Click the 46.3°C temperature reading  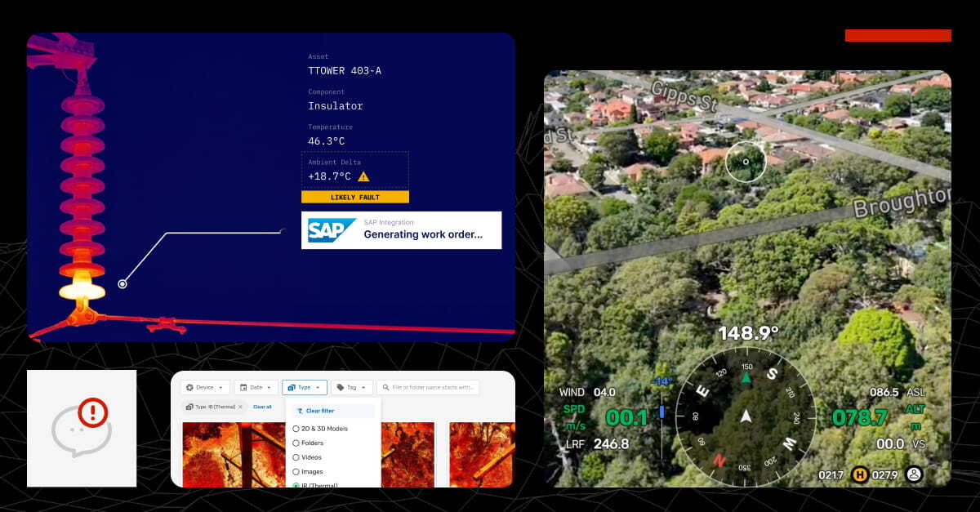pyautogui.click(x=327, y=141)
